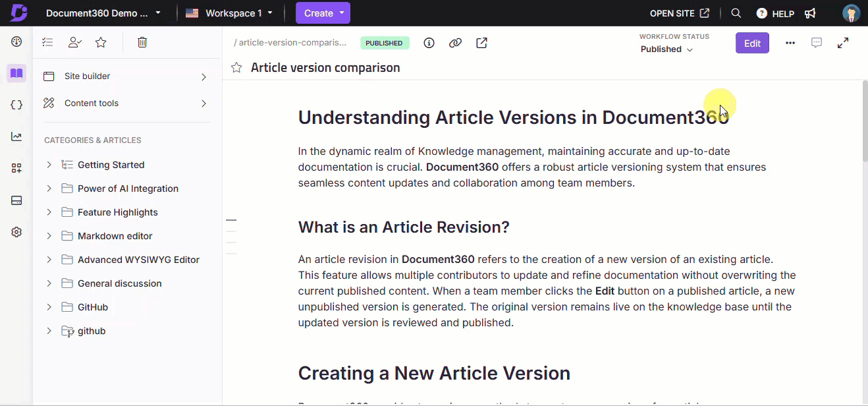Expand article to full screen
Screen dimensions: 868x406
pyautogui.click(x=843, y=43)
